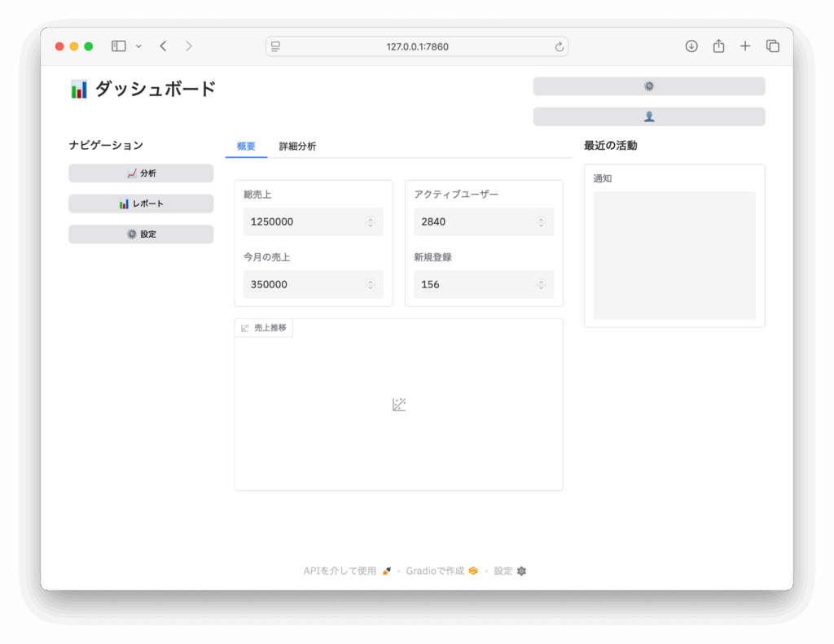Focus the 通知 text area
Screen dimensions: 834x644
[674, 255]
